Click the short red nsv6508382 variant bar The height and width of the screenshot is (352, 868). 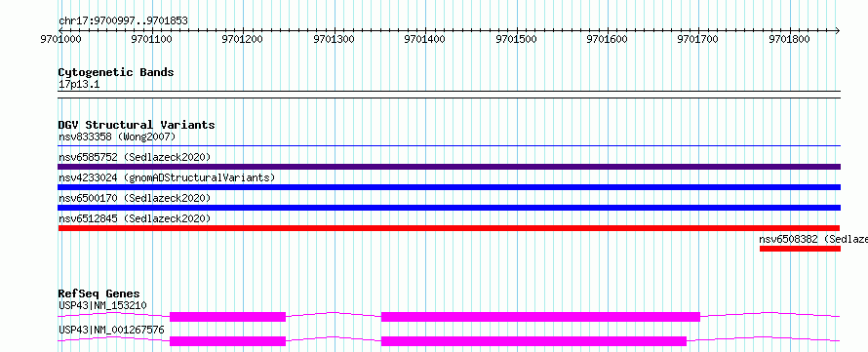pos(800,249)
